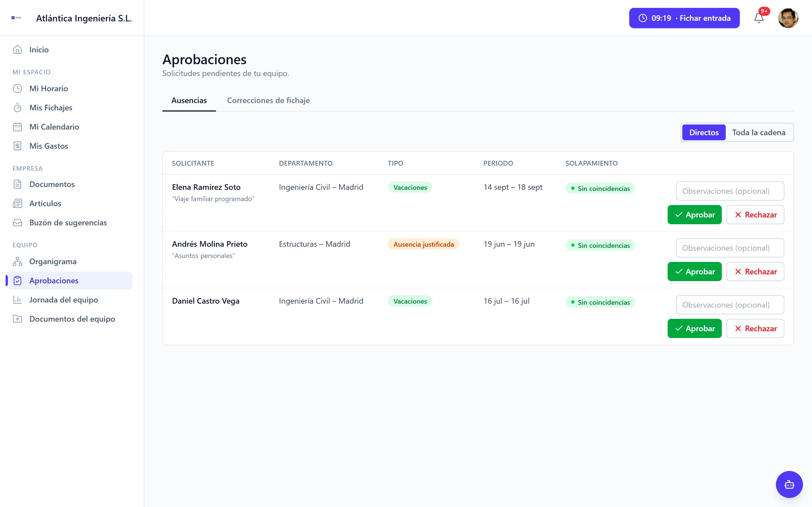The width and height of the screenshot is (812, 507).
Task: Switch filter to Toda la cadena
Action: coord(758,132)
